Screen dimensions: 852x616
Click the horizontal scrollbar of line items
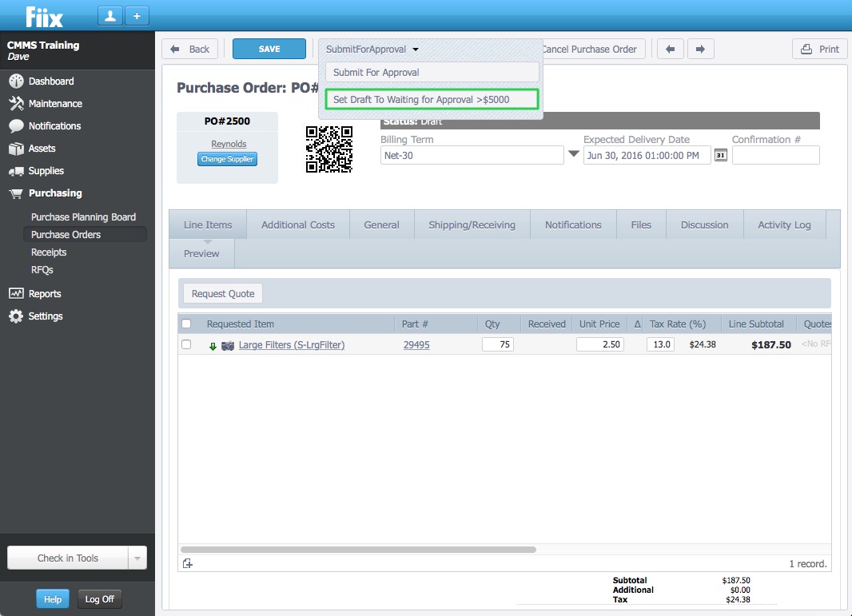click(x=358, y=550)
